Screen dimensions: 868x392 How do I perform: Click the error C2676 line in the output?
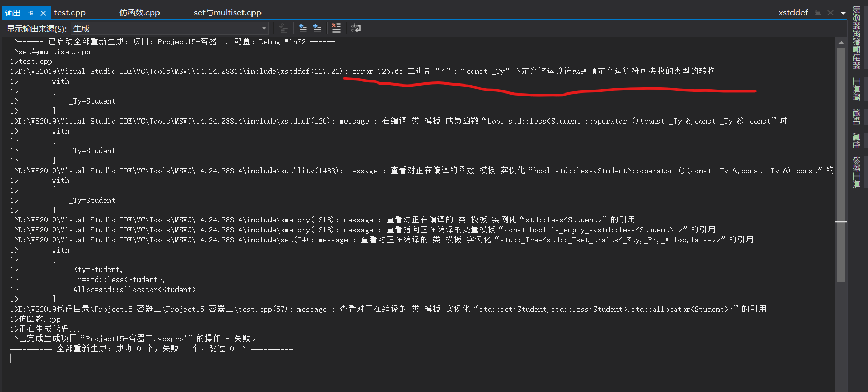click(x=362, y=71)
